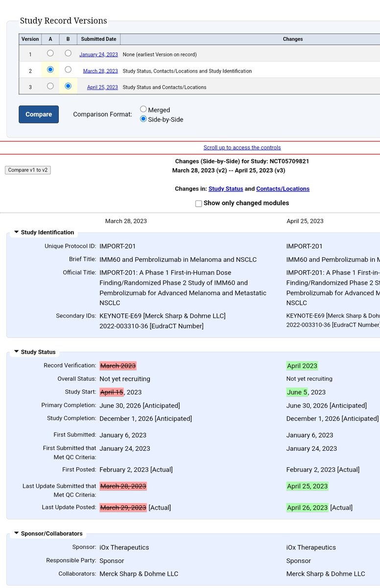Click Merck Sharp & Dohme LLC left collaborator

139,574
